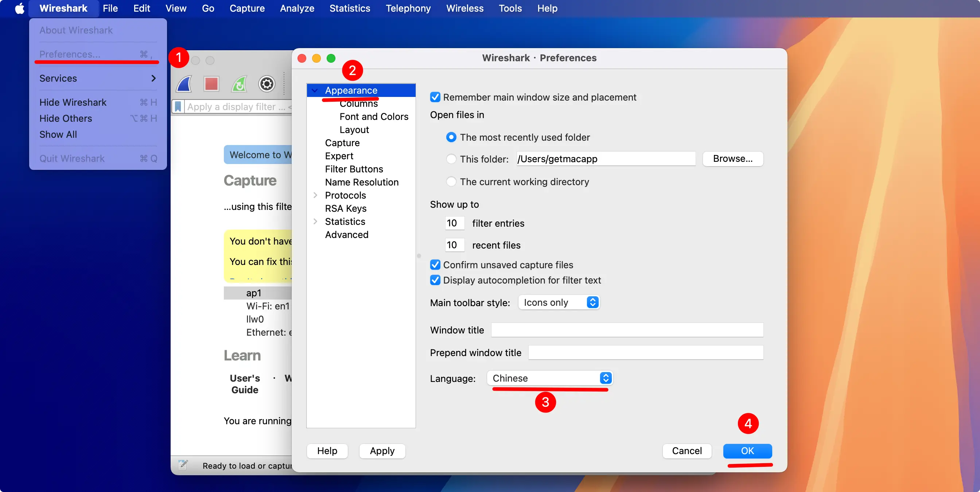Open the Tools menu
The width and height of the screenshot is (980, 492).
(x=510, y=8)
